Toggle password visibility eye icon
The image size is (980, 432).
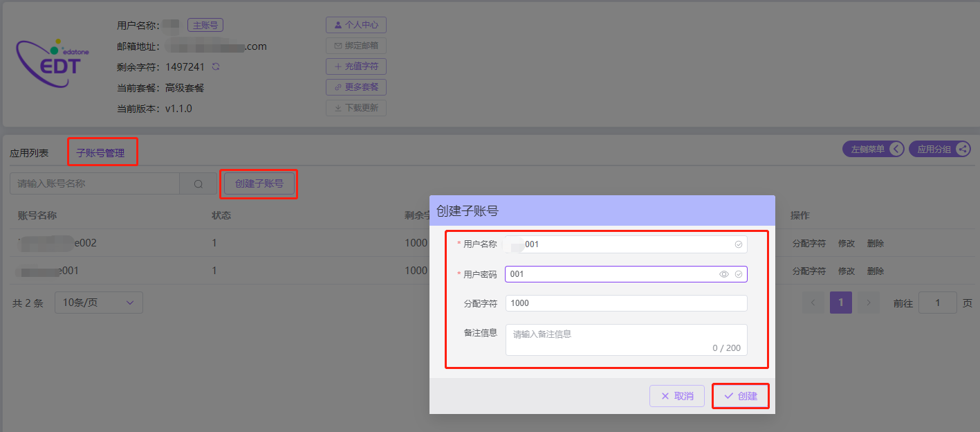(724, 274)
